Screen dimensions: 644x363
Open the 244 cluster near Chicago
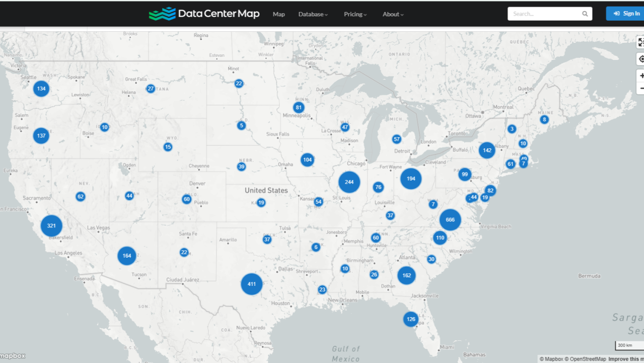[x=349, y=182]
